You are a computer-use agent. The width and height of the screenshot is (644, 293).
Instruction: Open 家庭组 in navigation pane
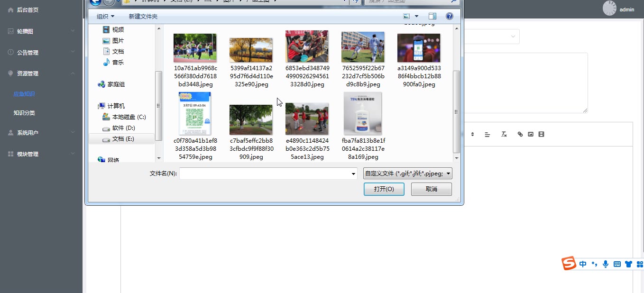pyautogui.click(x=111, y=84)
